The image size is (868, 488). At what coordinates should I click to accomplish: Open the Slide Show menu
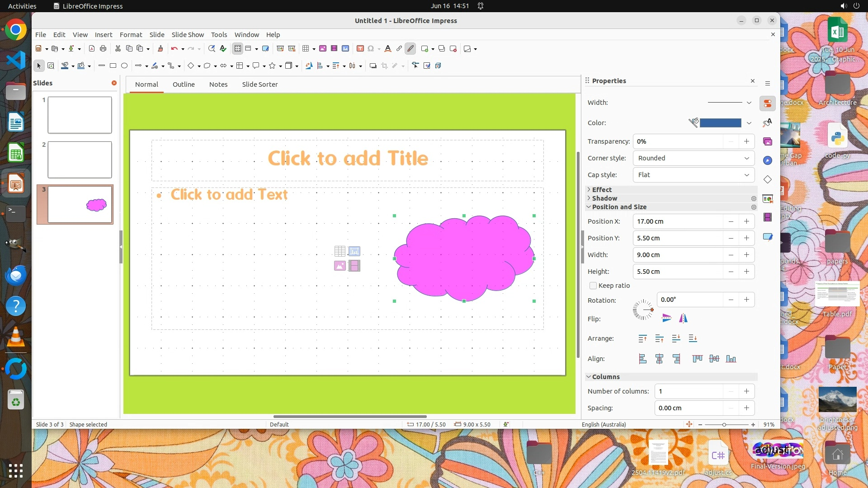[x=188, y=35]
